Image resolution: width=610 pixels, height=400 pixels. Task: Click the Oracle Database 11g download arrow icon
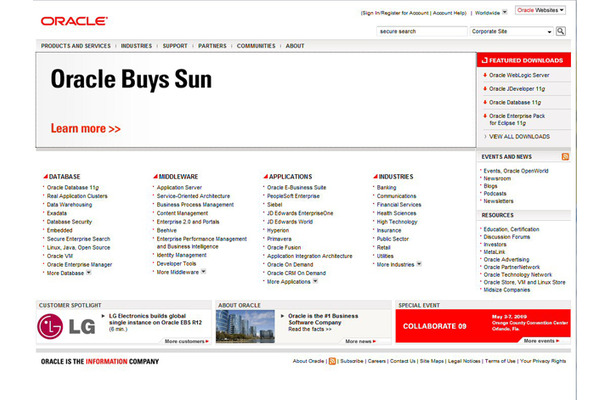[485, 102]
